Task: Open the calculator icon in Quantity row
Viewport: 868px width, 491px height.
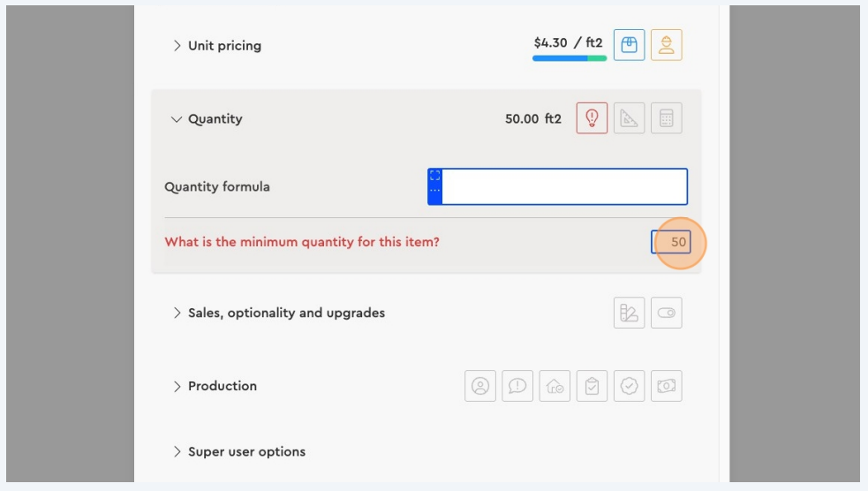Action: coord(666,118)
